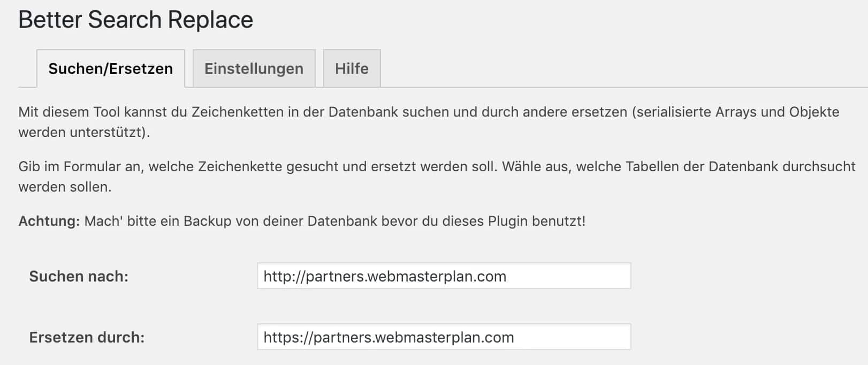Click the bold Achtung warning text
Image resolution: width=868 pixels, height=365 pixels.
click(48, 219)
